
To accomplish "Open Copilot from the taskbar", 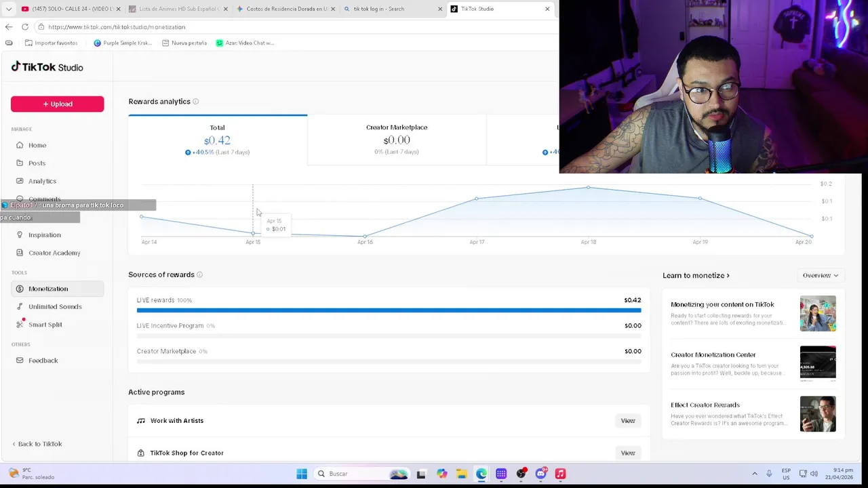I will (441, 474).
